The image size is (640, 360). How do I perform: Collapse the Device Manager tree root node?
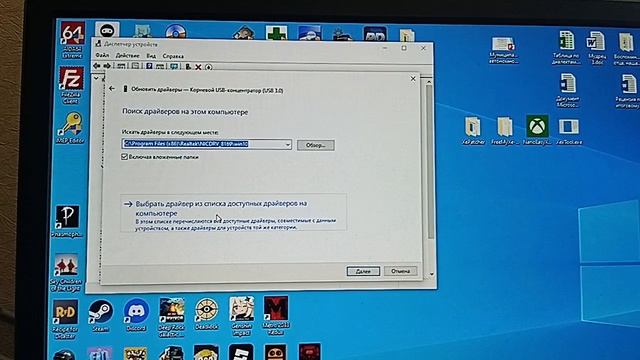tap(96, 78)
